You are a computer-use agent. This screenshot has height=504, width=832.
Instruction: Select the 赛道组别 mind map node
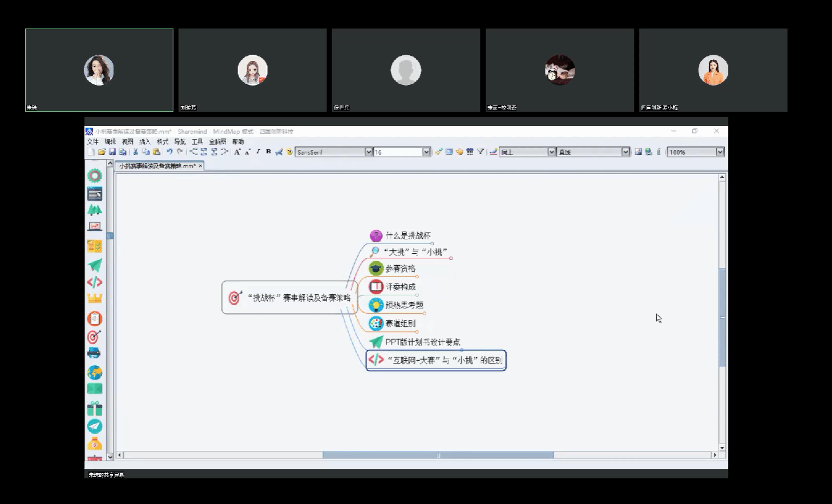click(400, 323)
